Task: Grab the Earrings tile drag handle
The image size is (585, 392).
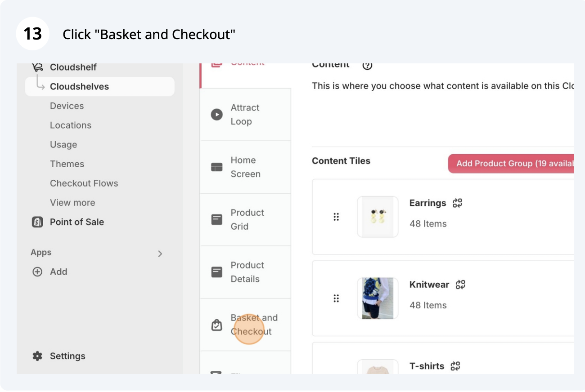Action: 336,217
